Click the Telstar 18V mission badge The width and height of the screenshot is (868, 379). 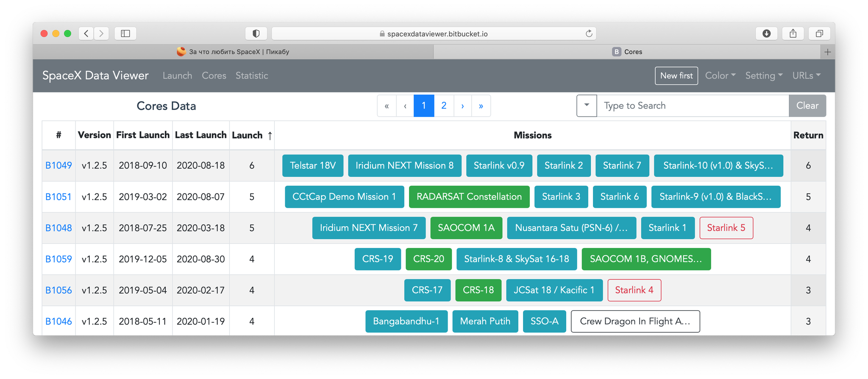pos(313,165)
